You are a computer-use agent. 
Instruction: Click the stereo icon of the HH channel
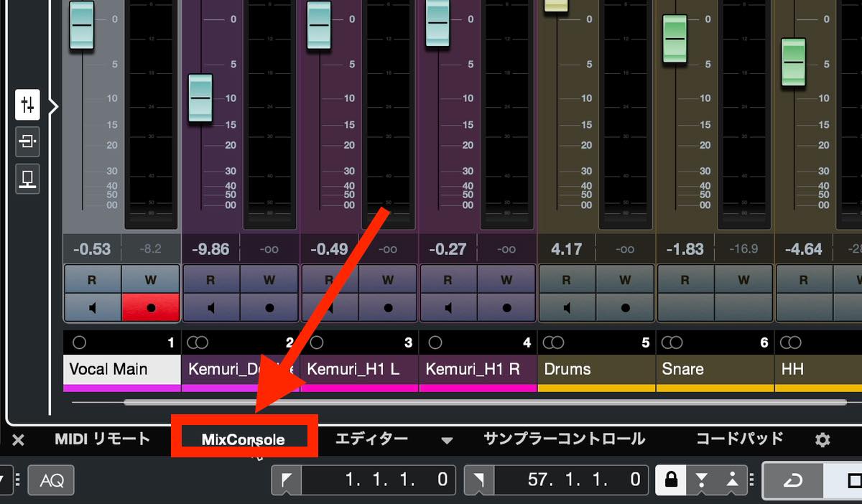(x=792, y=343)
